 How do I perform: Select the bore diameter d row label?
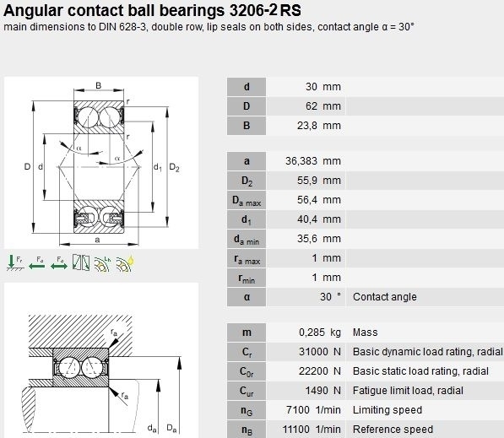(247, 87)
